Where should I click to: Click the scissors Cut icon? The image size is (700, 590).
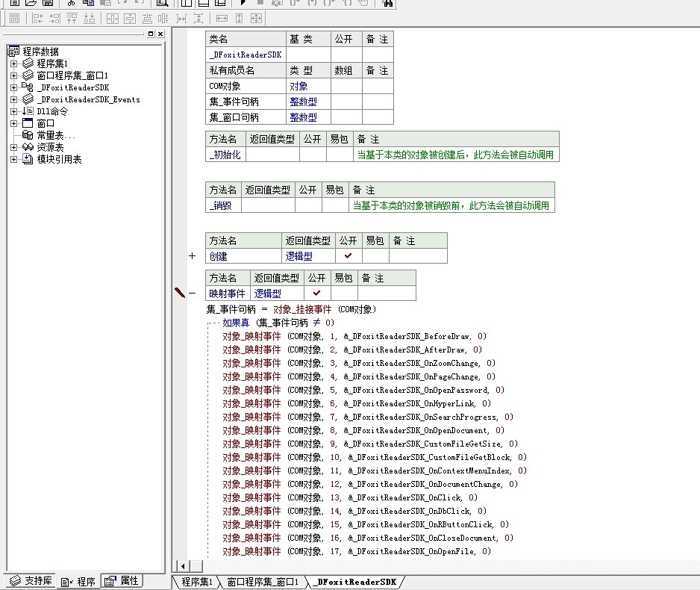(72, 3)
